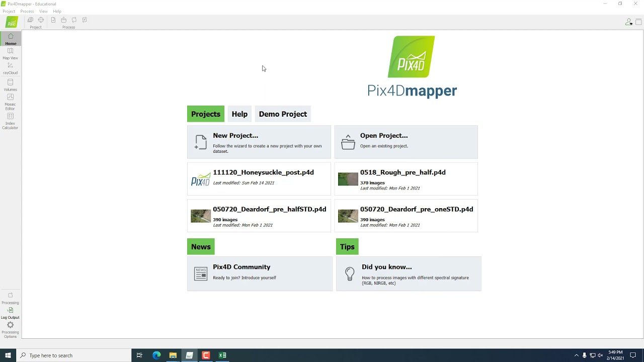Click the Windows Start button
The width and height of the screenshot is (644, 362).
coord(8,355)
